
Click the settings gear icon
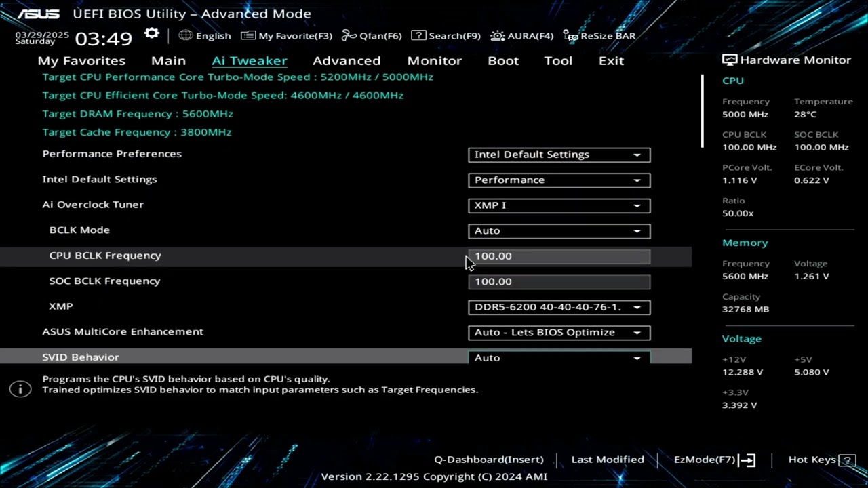tap(152, 34)
